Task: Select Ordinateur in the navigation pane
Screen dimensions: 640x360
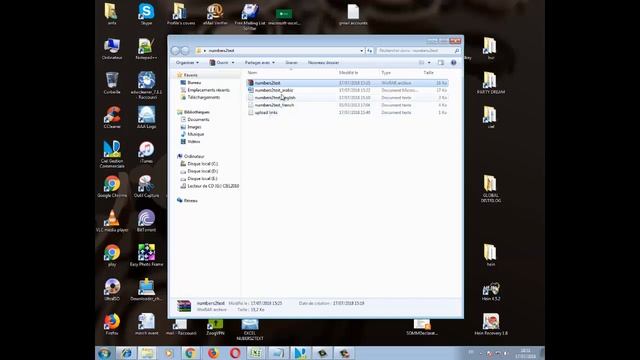Action: coord(194,156)
